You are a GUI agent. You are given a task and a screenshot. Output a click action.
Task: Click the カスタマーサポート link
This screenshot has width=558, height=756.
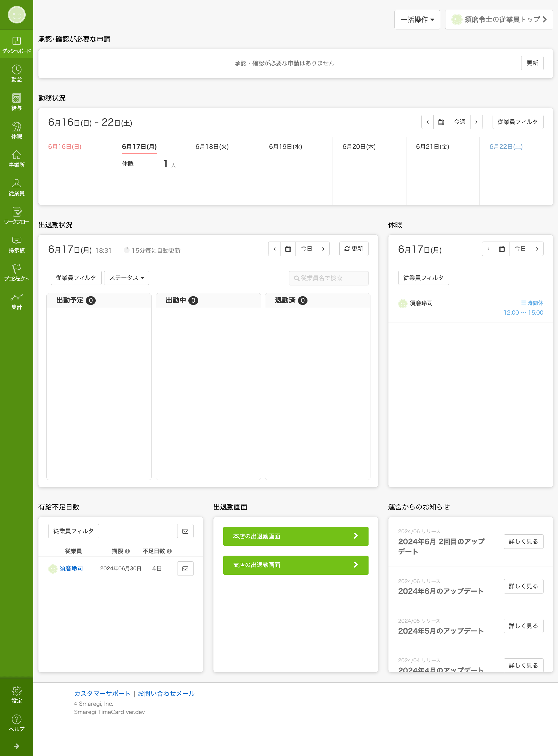click(x=102, y=694)
